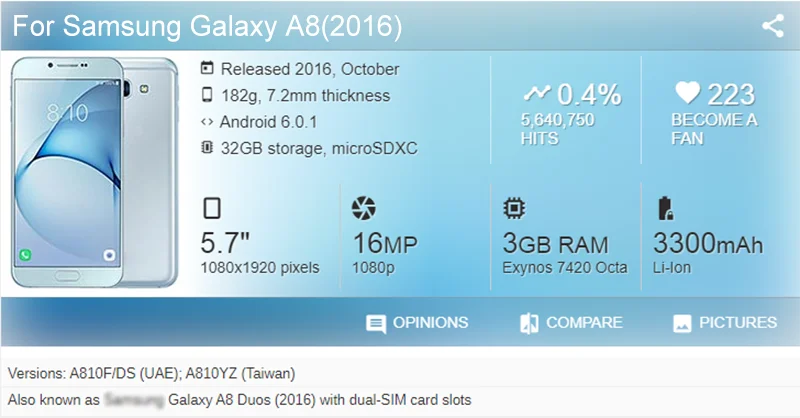The width and height of the screenshot is (800, 418).
Task: Click the phone weight thickness icon
Action: coord(207,96)
